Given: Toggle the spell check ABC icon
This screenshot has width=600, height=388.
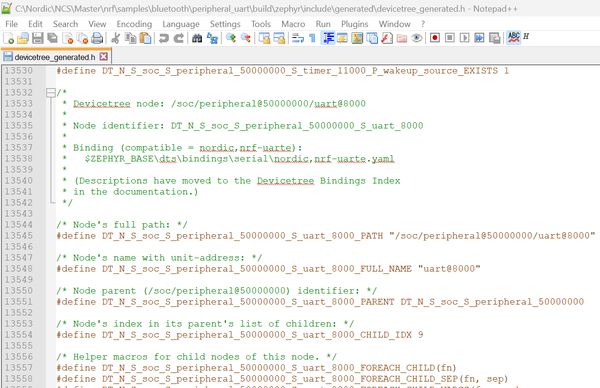Looking at the screenshot, I should coord(514,37).
